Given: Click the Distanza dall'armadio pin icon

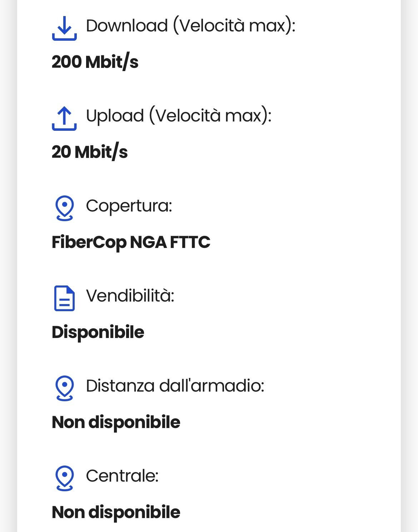Looking at the screenshot, I should [64, 388].
